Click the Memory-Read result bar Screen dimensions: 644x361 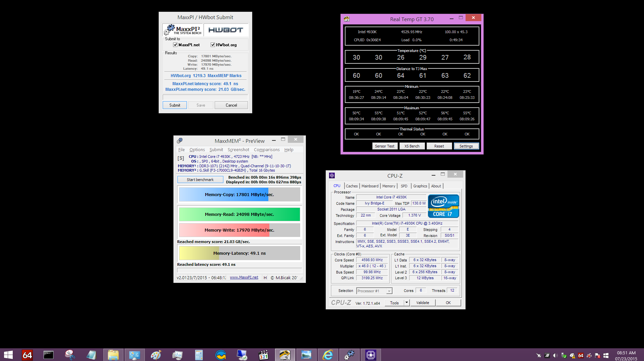(239, 214)
